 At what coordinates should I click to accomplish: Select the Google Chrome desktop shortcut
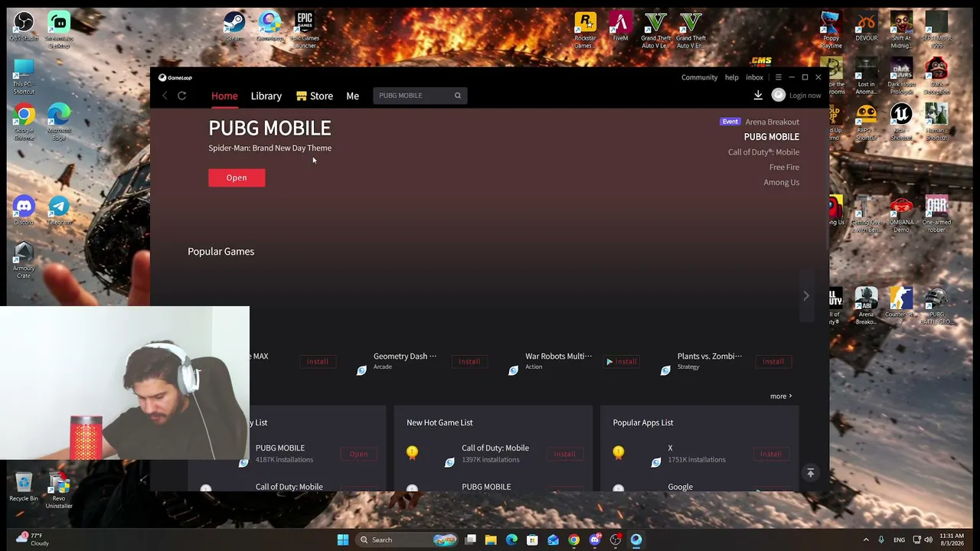pos(24,122)
